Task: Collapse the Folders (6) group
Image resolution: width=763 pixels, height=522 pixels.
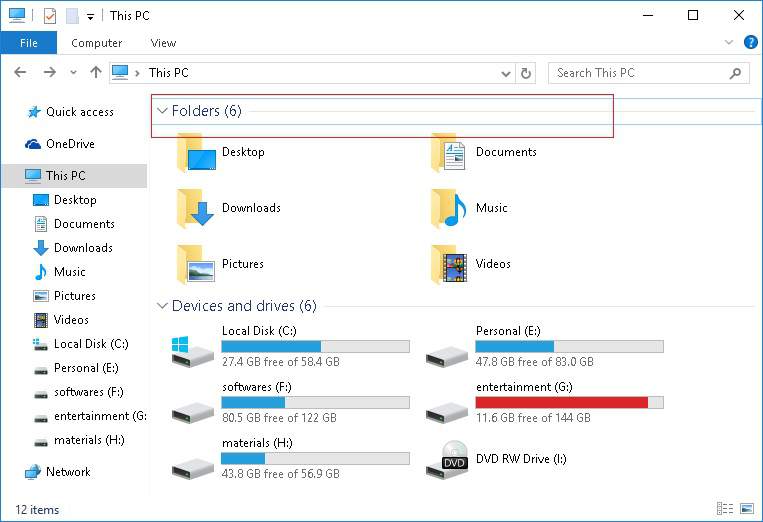Action: pyautogui.click(x=162, y=111)
